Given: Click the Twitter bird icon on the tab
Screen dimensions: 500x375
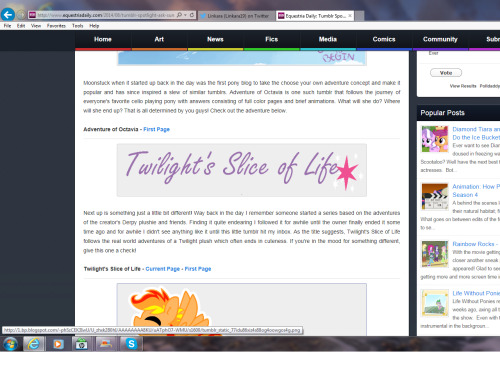Looking at the screenshot, I should [x=203, y=16].
